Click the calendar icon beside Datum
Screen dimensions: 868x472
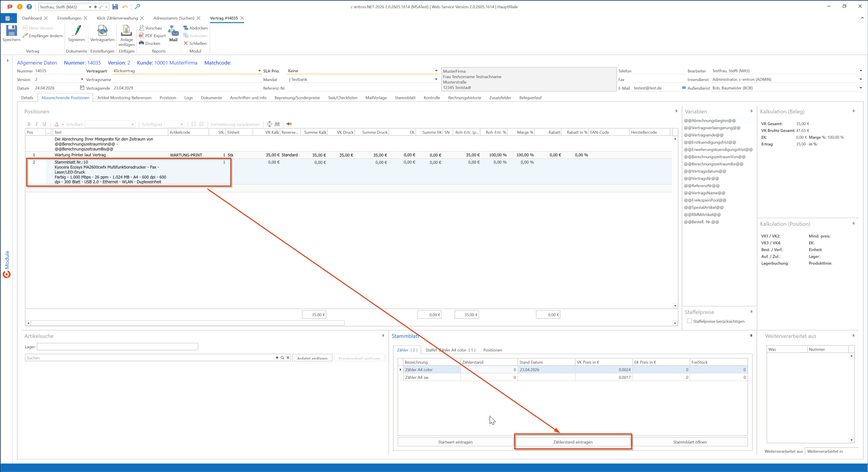[82, 88]
